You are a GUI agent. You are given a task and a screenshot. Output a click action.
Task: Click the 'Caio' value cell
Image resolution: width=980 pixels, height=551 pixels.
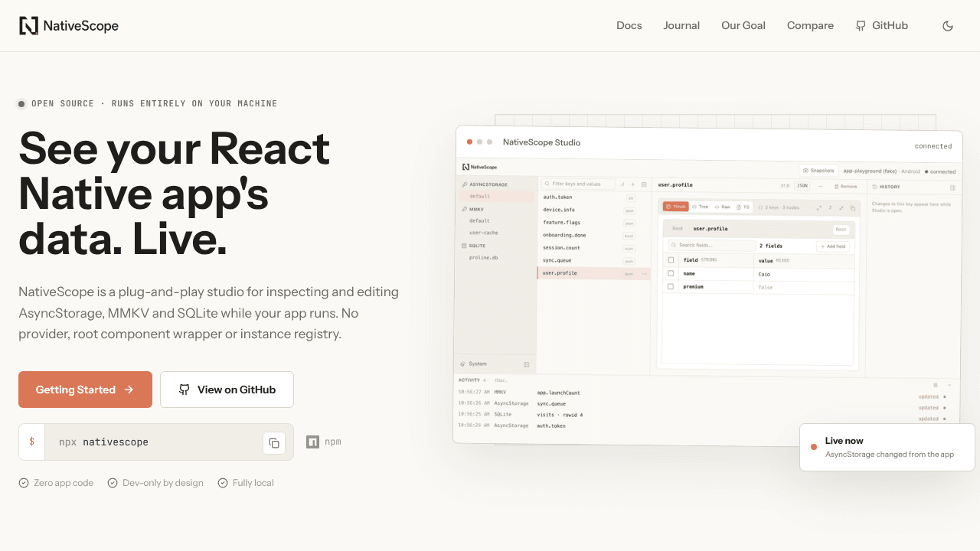click(764, 274)
